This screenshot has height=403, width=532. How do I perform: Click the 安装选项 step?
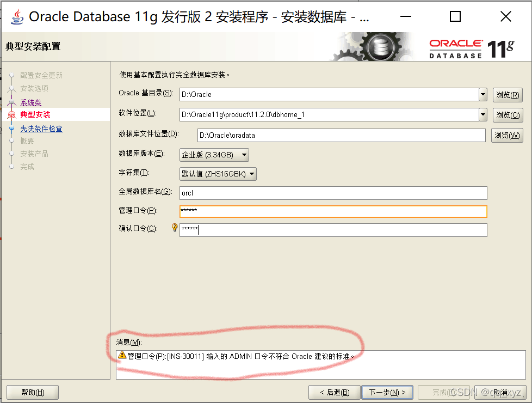click(x=34, y=88)
